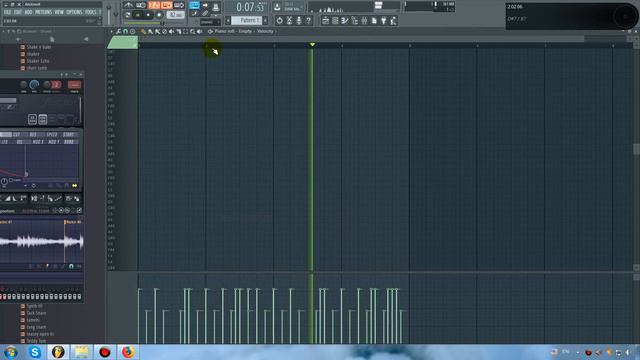Screen dimensions: 640x360
Task: Click the sample waveform preview
Action: point(42,242)
